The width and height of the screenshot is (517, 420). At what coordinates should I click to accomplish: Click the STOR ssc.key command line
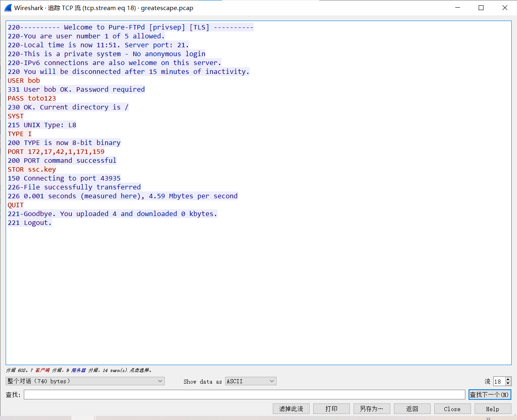[32, 170]
